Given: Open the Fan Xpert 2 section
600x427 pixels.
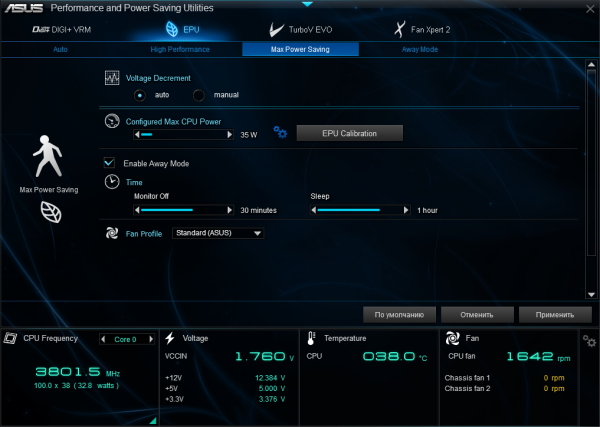Looking at the screenshot, I should [x=422, y=30].
